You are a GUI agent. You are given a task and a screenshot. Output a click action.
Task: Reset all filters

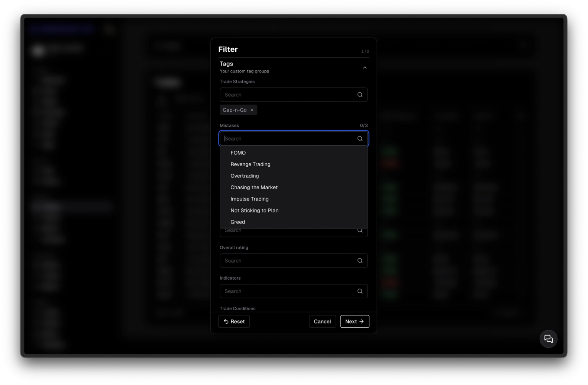click(x=234, y=321)
